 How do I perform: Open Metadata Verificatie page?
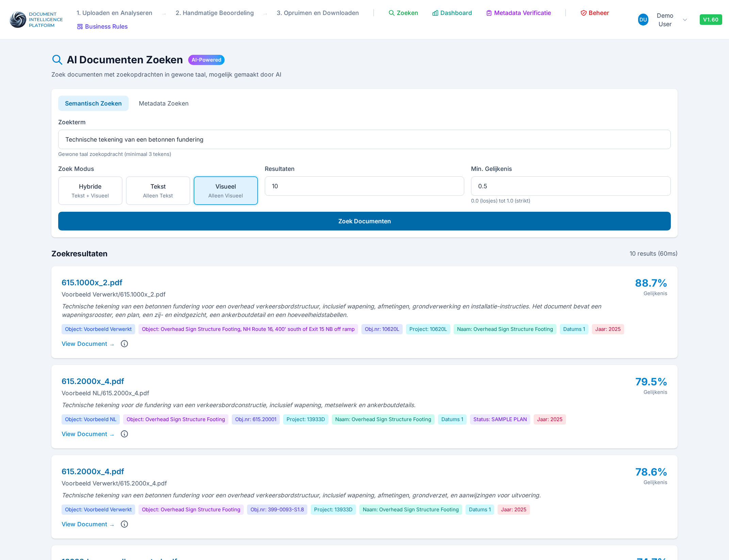(x=518, y=13)
